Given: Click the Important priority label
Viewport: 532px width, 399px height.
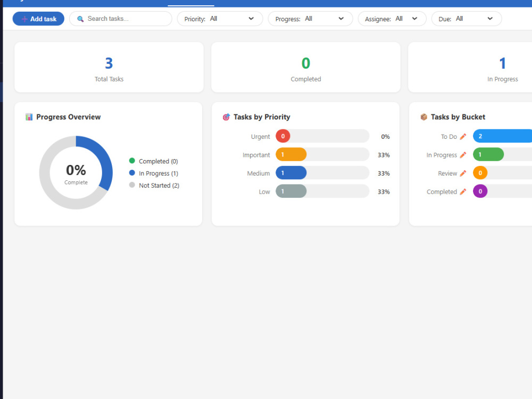Looking at the screenshot, I should [x=256, y=155].
